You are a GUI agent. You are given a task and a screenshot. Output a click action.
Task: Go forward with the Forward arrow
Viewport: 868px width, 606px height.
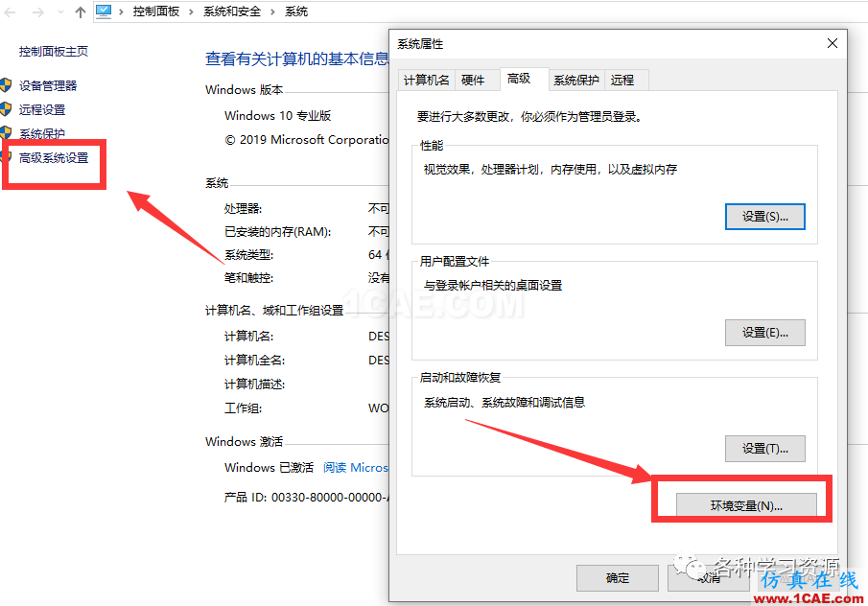37,12
